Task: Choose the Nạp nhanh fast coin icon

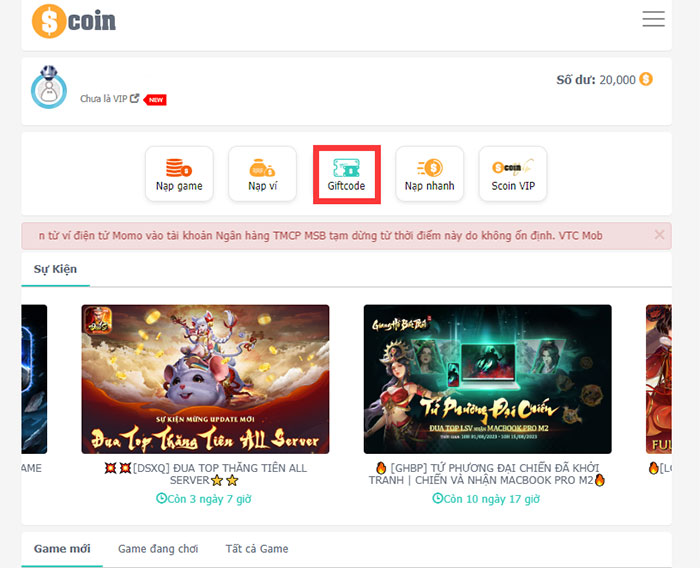Action: [430, 168]
